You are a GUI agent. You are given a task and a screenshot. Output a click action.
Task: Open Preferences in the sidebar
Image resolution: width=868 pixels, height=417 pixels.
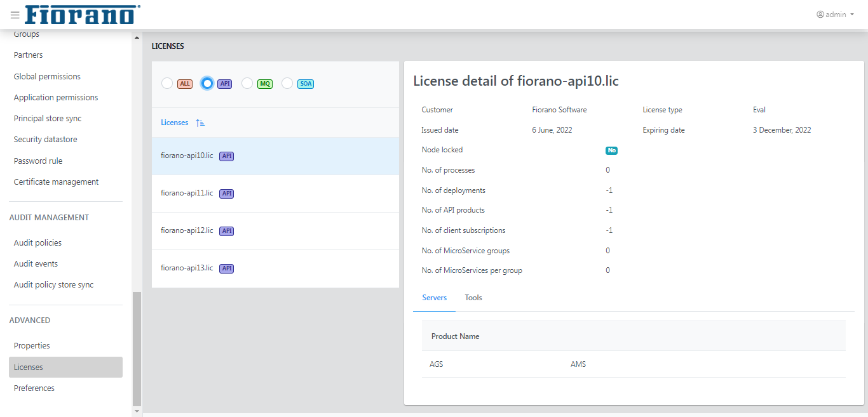(34, 388)
